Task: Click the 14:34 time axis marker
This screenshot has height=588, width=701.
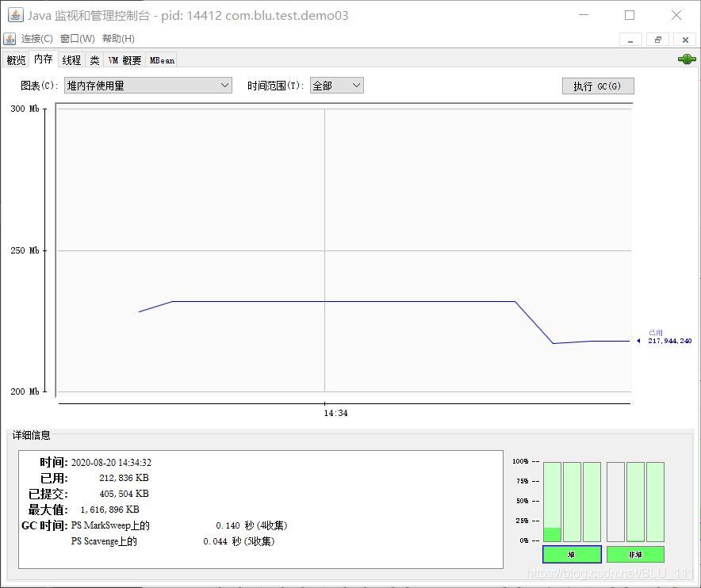Action: tap(335, 414)
